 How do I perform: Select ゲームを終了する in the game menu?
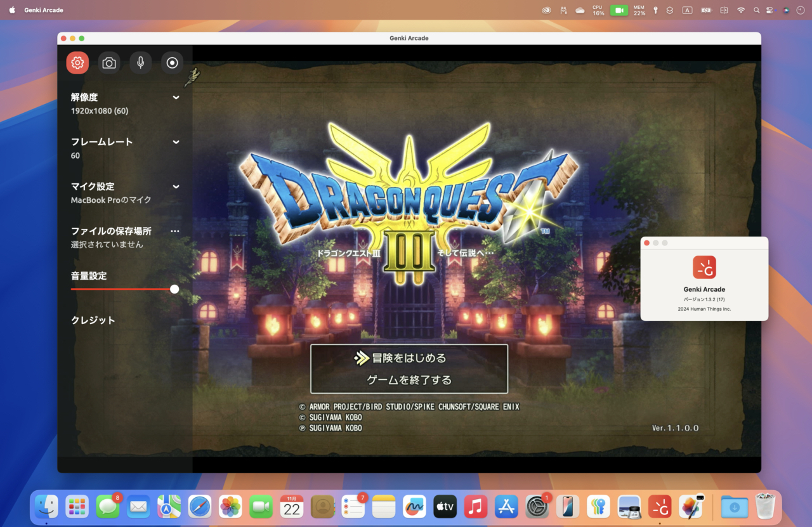tap(409, 380)
